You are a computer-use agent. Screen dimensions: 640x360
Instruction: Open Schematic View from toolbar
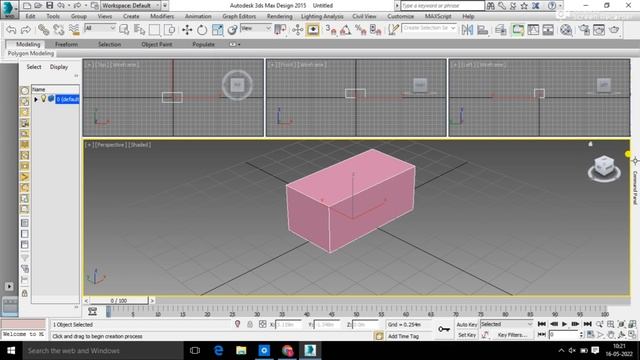[x=548, y=30]
